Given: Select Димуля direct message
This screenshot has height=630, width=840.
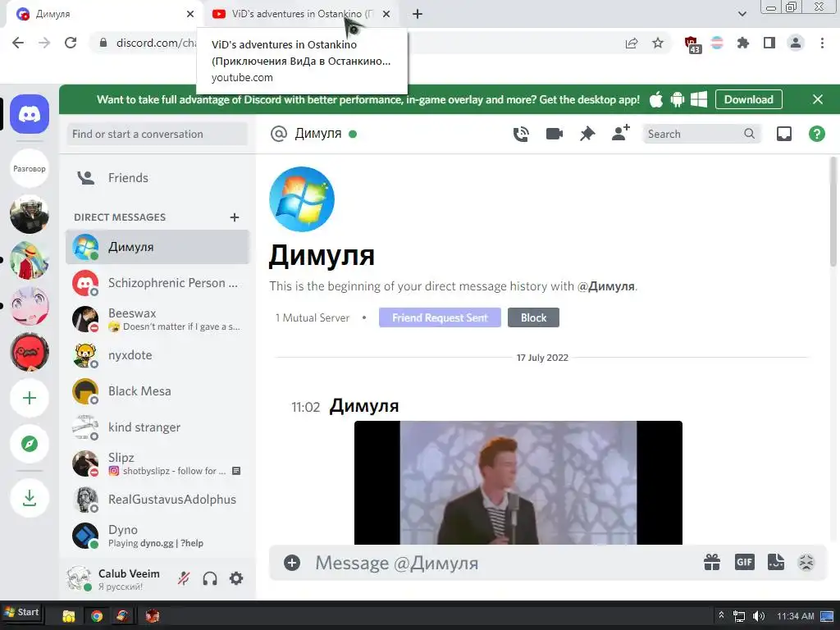Looking at the screenshot, I should [x=157, y=247].
